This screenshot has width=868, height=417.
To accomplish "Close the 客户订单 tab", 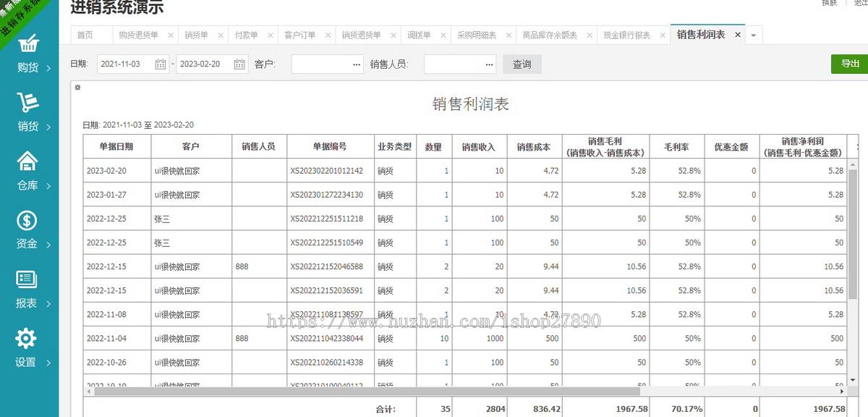I will point(328,35).
